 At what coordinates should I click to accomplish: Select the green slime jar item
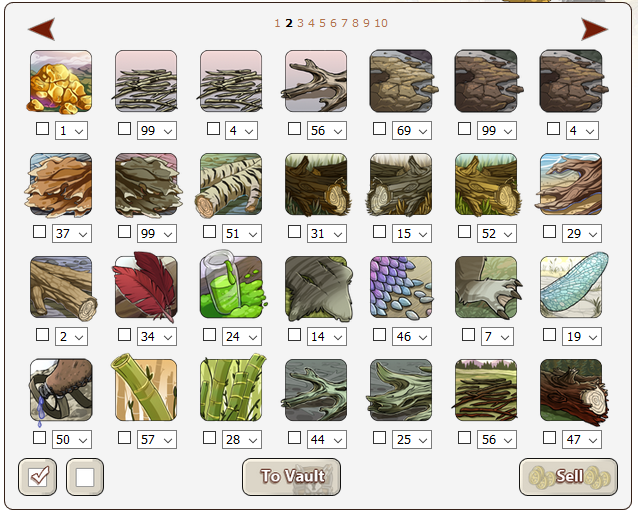(232, 286)
